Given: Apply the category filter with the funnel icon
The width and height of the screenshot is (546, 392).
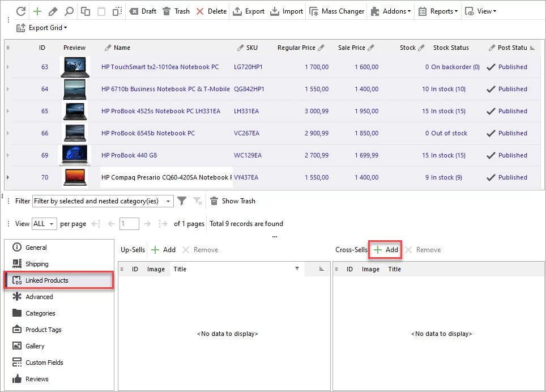Looking at the screenshot, I should pos(182,201).
